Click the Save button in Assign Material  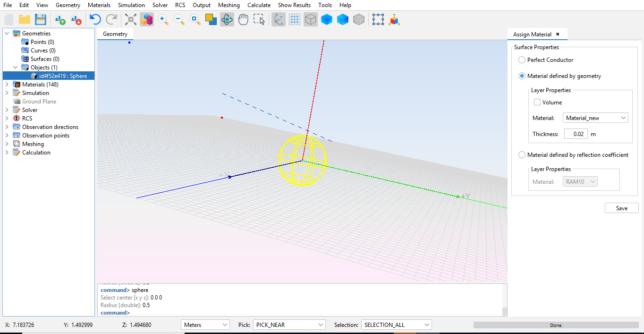coord(621,208)
